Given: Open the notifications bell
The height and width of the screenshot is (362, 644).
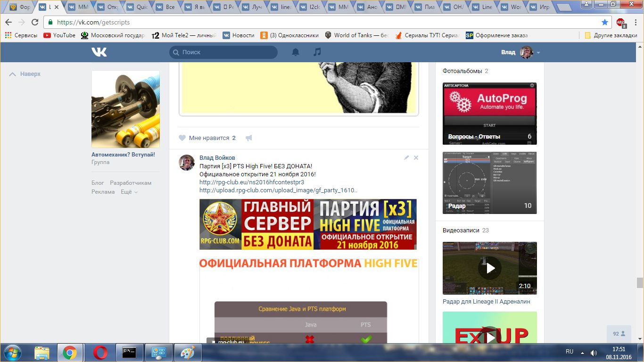Looking at the screenshot, I should (296, 52).
